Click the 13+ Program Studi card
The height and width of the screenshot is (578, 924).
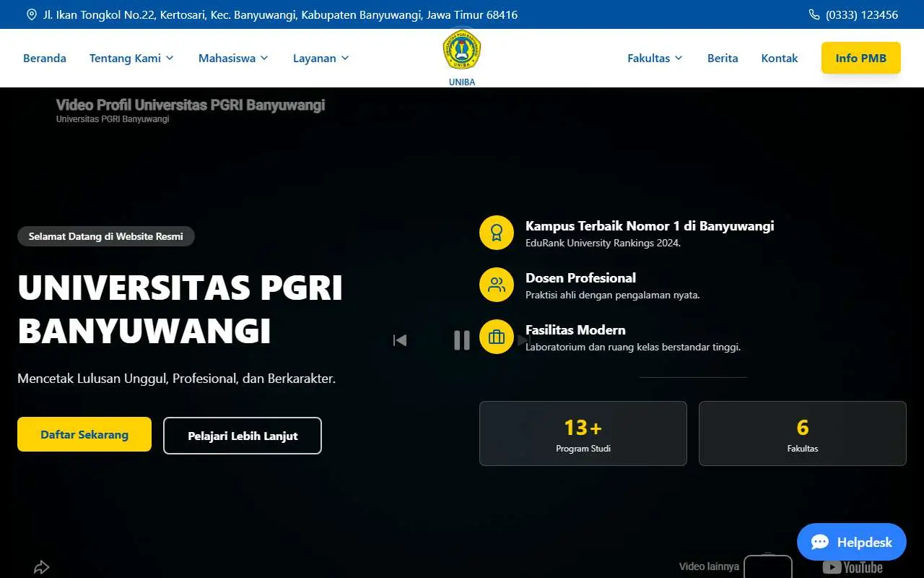coord(583,433)
